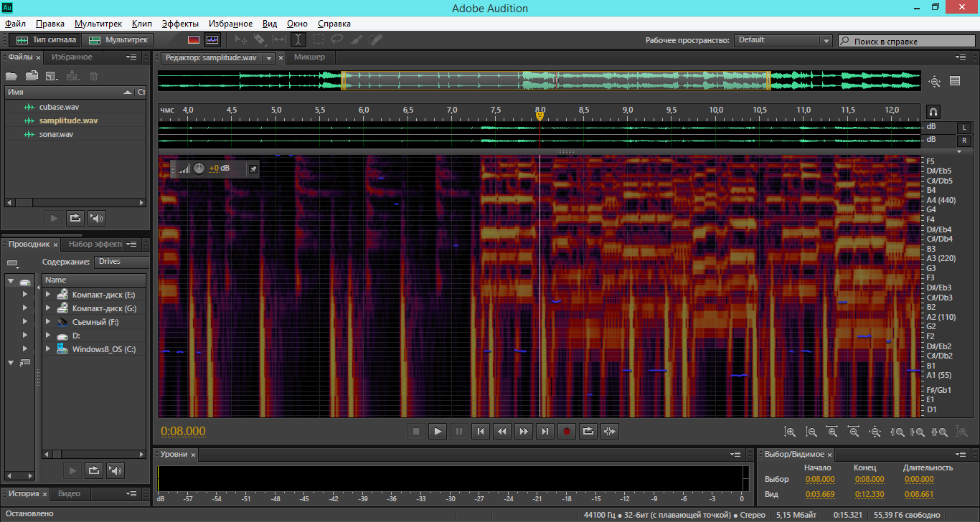Open the Files panel options menu

(132, 57)
